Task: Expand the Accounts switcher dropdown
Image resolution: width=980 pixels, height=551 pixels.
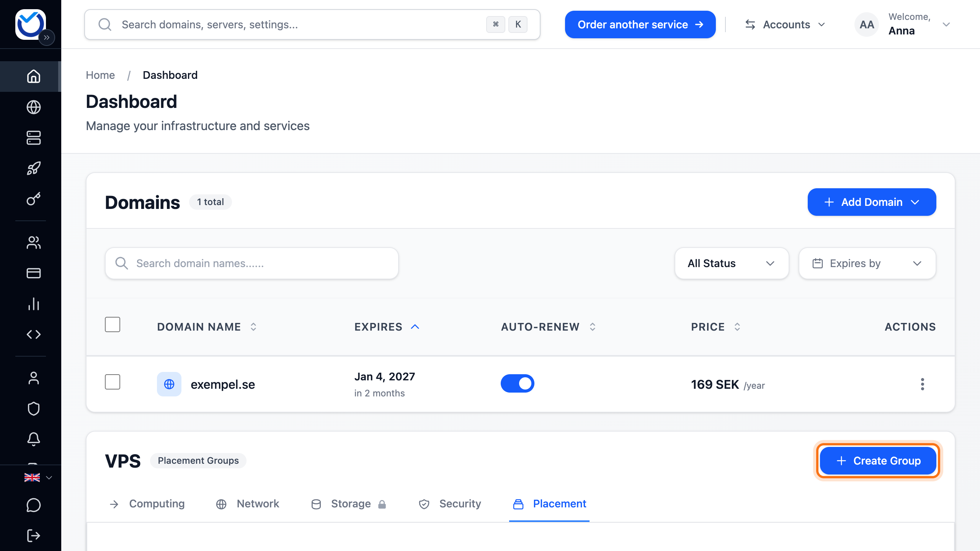Action: 785,24
